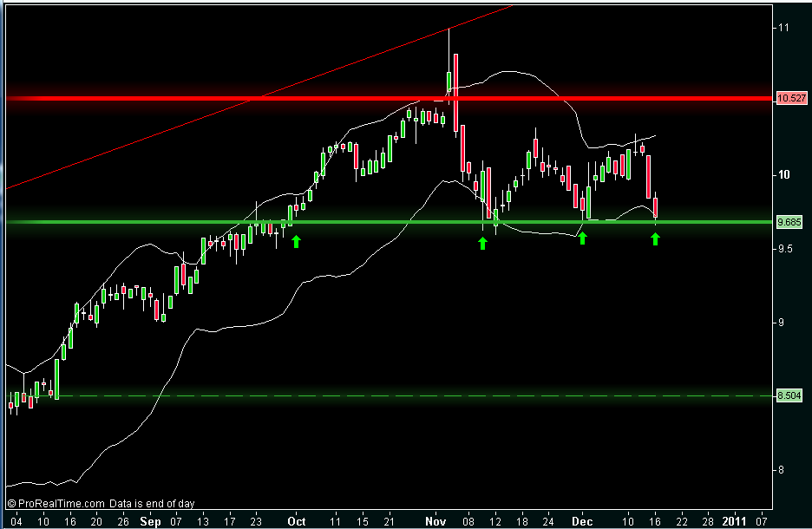Click the date label 07 at far right of axis
This screenshot has width=812, height=529.
coord(761,521)
